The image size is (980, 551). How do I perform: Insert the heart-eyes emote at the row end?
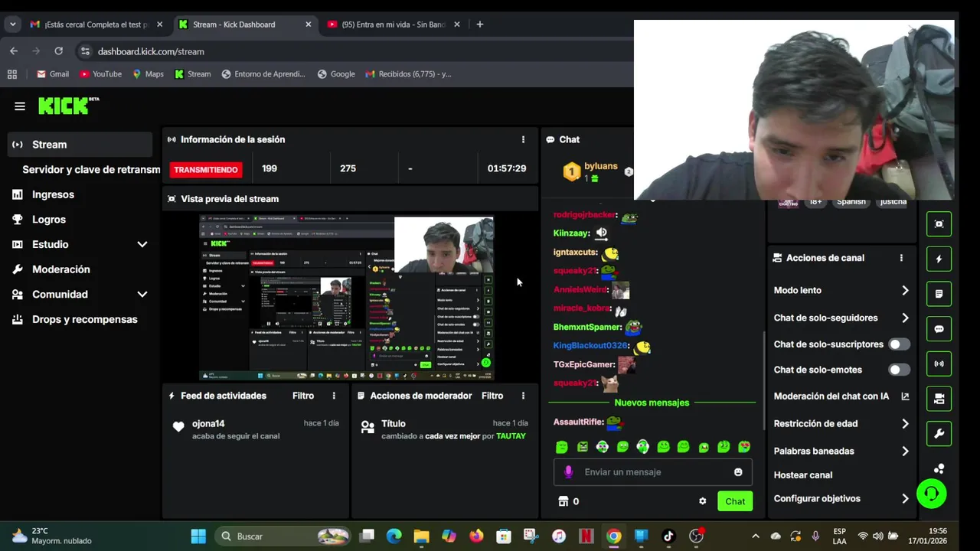click(744, 447)
